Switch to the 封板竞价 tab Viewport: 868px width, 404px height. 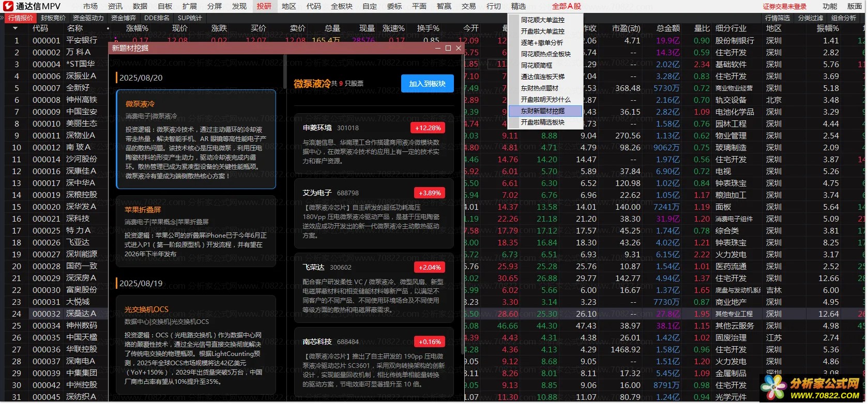click(x=53, y=18)
